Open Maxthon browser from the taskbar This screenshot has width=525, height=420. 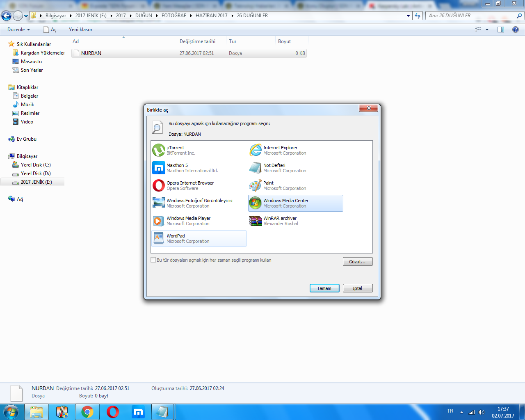[138, 412]
